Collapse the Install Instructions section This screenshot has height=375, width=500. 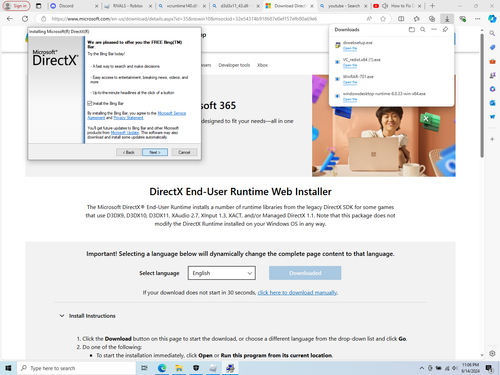[x=62, y=316]
